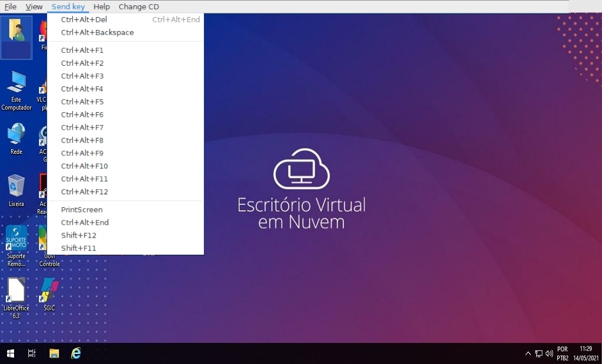Open the Este Computador desktop icon
The height and width of the screenshot is (364, 602).
coord(16,85)
